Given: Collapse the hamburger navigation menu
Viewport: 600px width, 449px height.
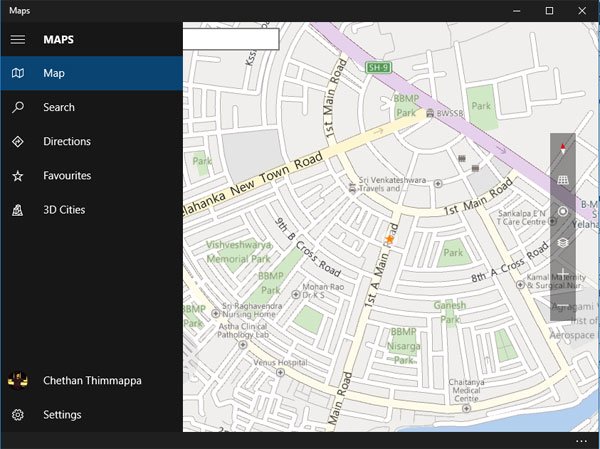Looking at the screenshot, I should pos(17,40).
